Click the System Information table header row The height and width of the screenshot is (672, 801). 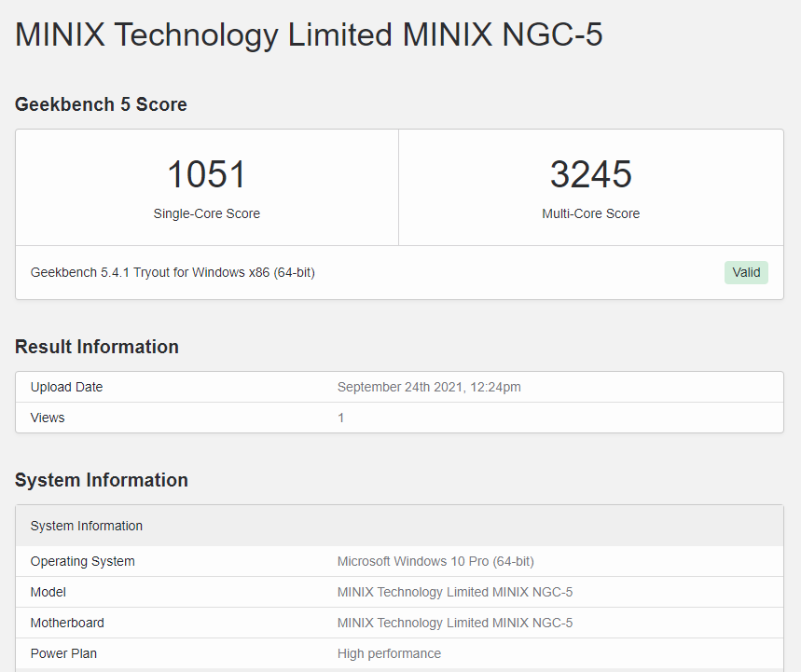tap(399, 526)
